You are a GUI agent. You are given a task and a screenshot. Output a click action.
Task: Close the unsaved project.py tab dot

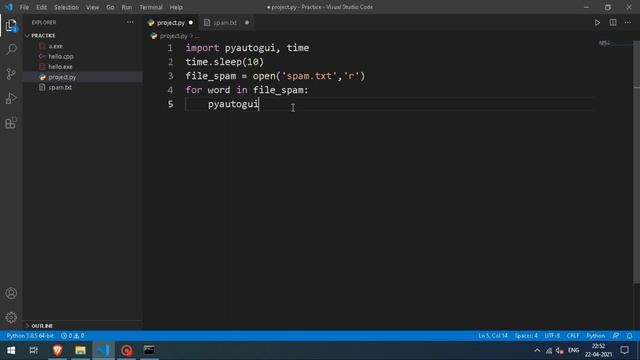[191, 23]
